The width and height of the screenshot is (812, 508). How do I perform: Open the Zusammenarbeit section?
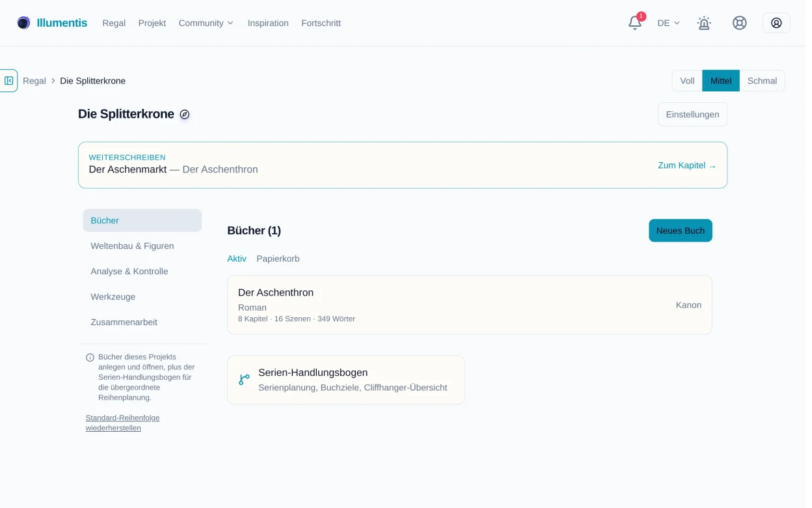(142, 322)
